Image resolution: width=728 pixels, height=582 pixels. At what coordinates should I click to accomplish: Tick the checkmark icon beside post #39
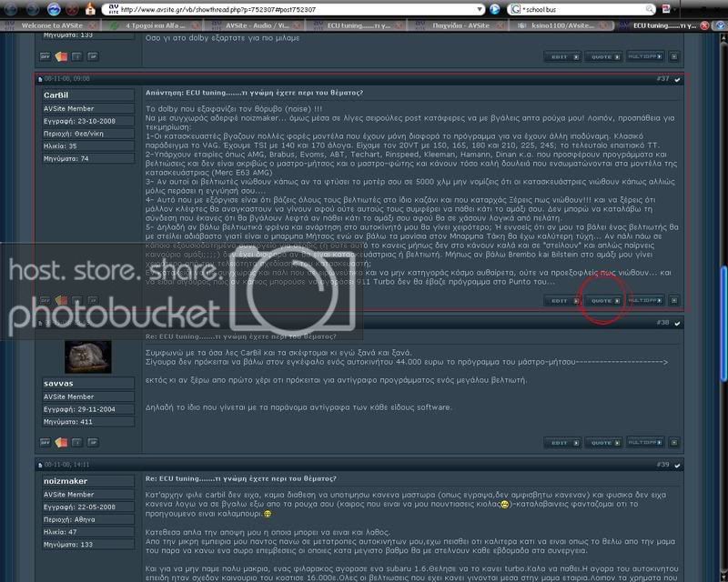pos(677,465)
